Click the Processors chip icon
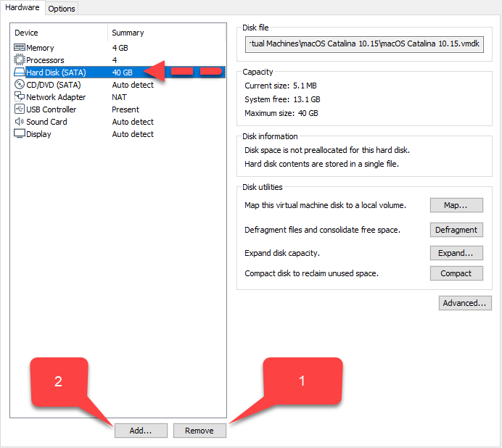Image resolution: width=502 pixels, height=448 pixels. 20,60
